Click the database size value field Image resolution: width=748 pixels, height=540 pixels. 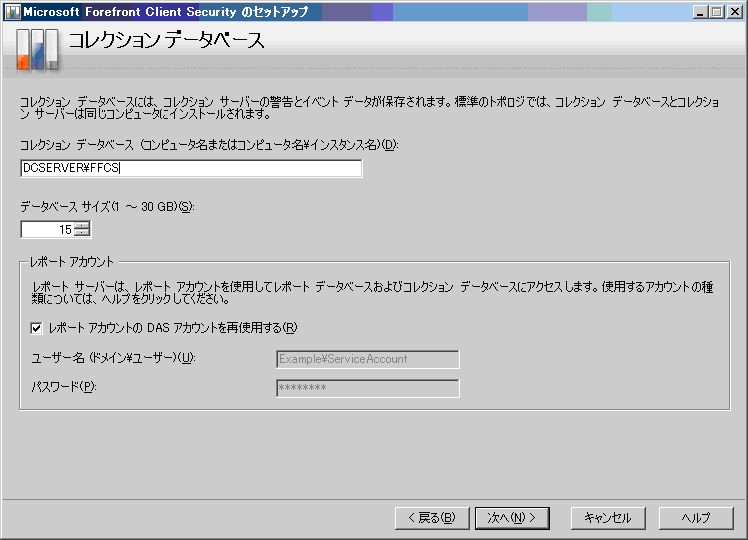[47, 229]
